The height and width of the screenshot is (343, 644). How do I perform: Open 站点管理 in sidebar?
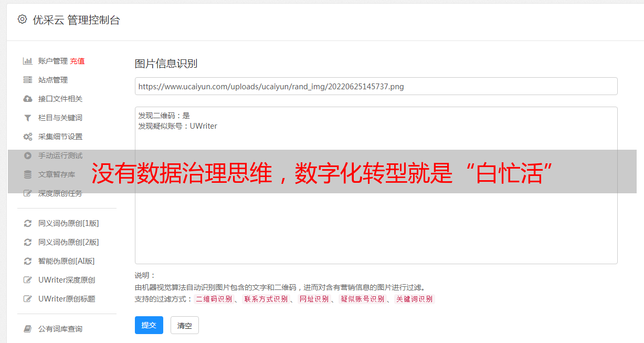(x=53, y=80)
